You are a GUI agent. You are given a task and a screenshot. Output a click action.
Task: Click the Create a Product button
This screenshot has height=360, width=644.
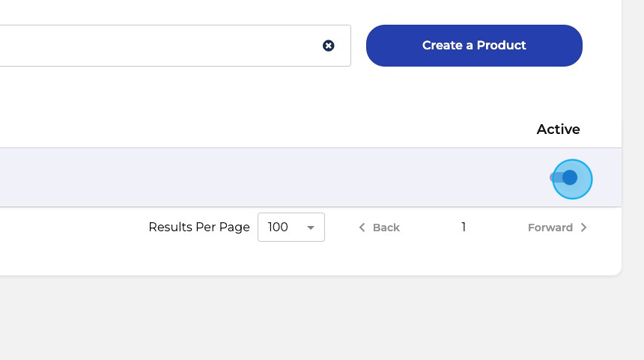pyautogui.click(x=474, y=46)
